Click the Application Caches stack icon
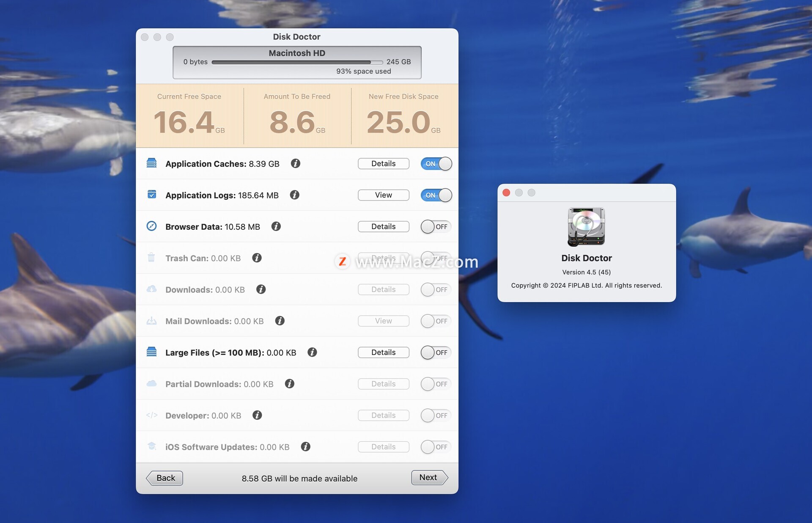Screen dimensions: 812x523 [x=151, y=163]
